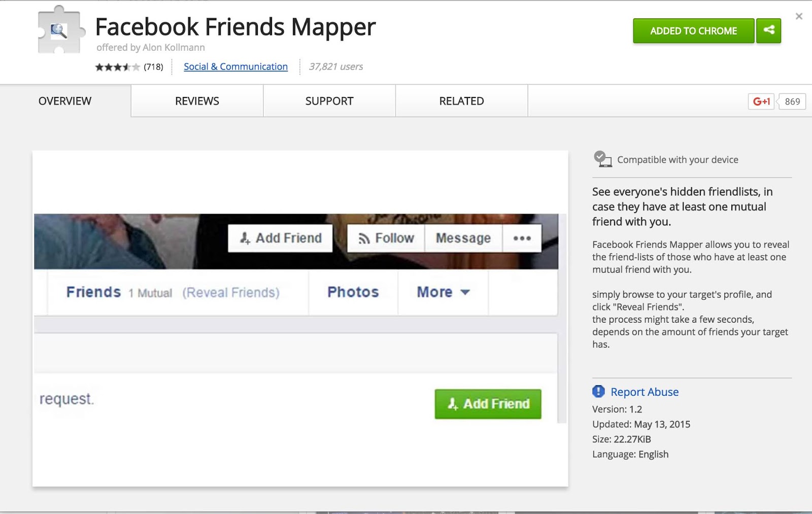Open the Social & Communication category link

point(235,66)
